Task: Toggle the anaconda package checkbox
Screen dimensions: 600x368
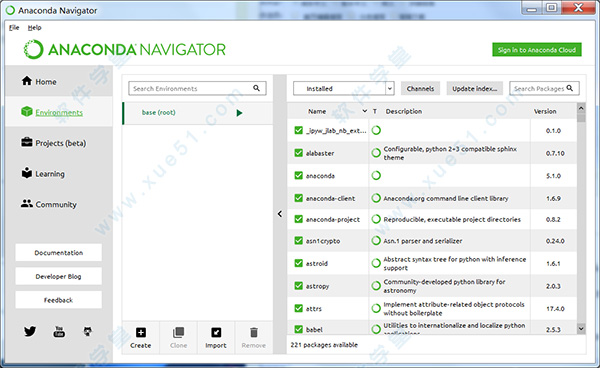Action: (298, 176)
